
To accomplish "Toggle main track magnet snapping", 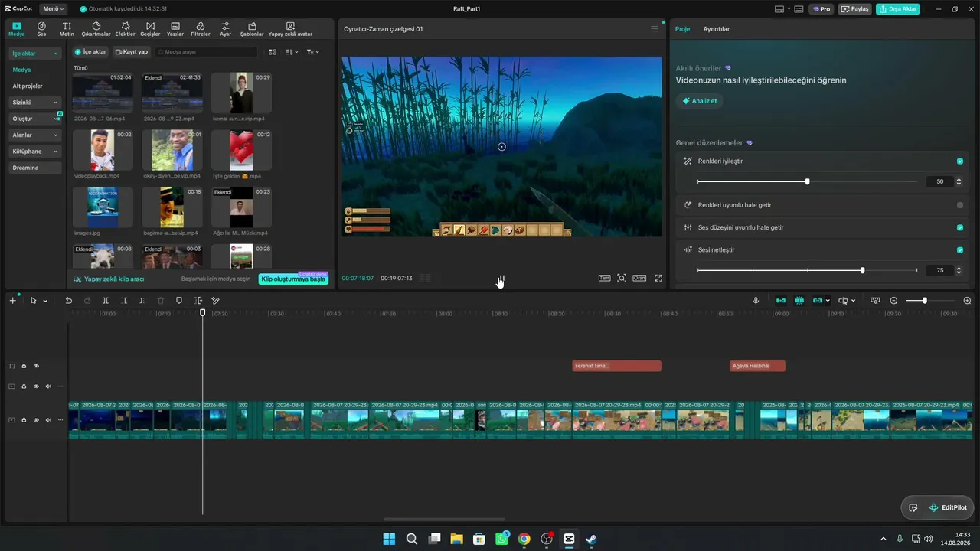I will coord(780,301).
